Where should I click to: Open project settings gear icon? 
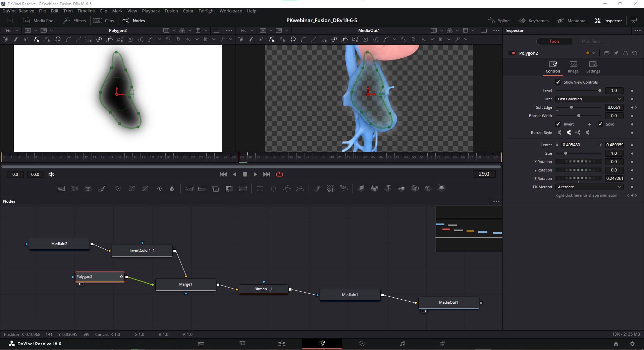[632, 344]
